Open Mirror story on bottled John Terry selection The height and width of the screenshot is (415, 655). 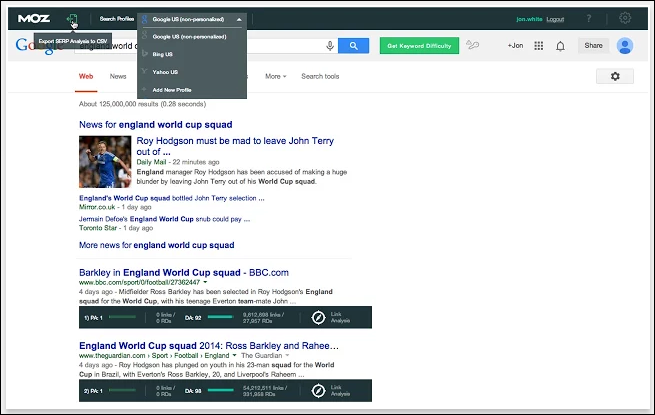172,198
